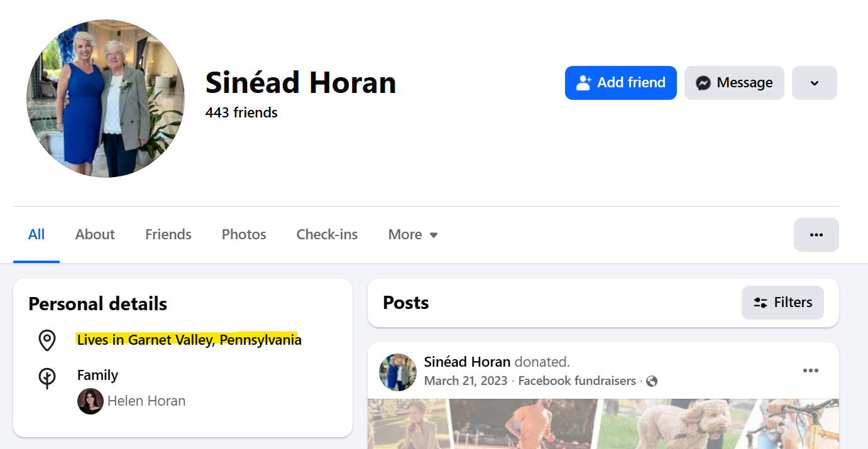The height and width of the screenshot is (449, 868).
Task: Expand the More tab dropdown
Action: pos(413,235)
